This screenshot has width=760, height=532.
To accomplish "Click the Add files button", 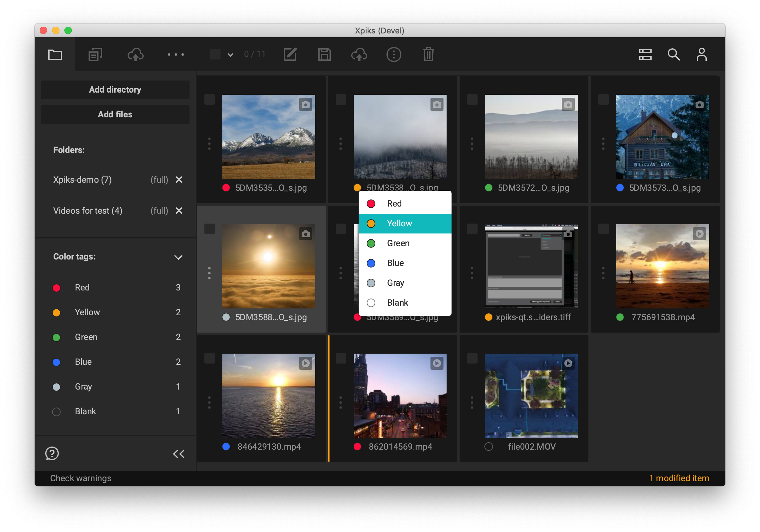I will click(115, 114).
